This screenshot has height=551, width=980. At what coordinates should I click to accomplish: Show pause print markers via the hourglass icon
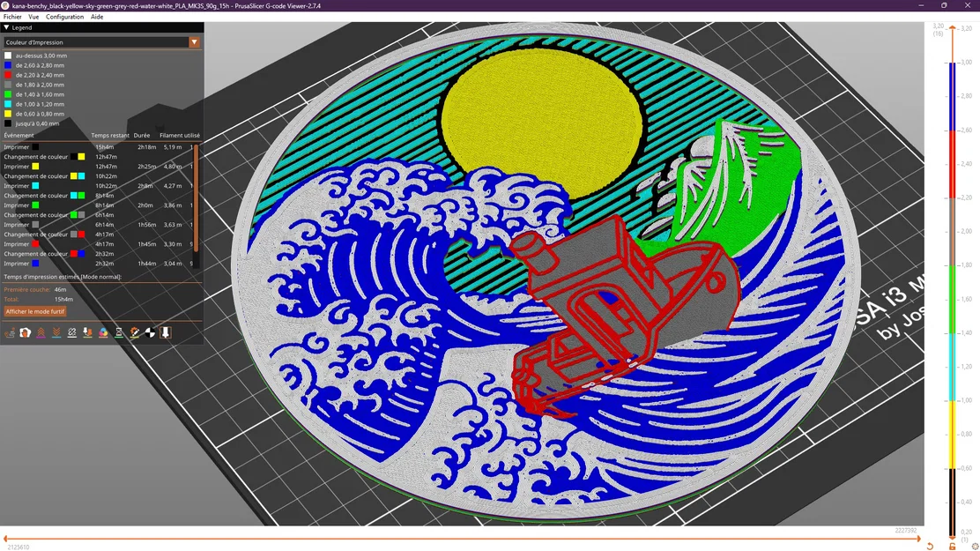[119, 332]
